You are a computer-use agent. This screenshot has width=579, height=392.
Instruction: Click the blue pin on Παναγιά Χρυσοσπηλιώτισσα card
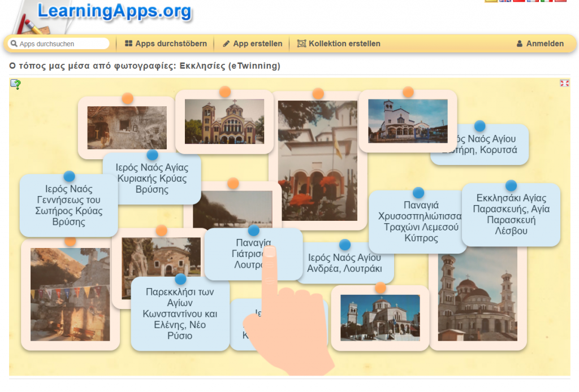click(x=418, y=193)
